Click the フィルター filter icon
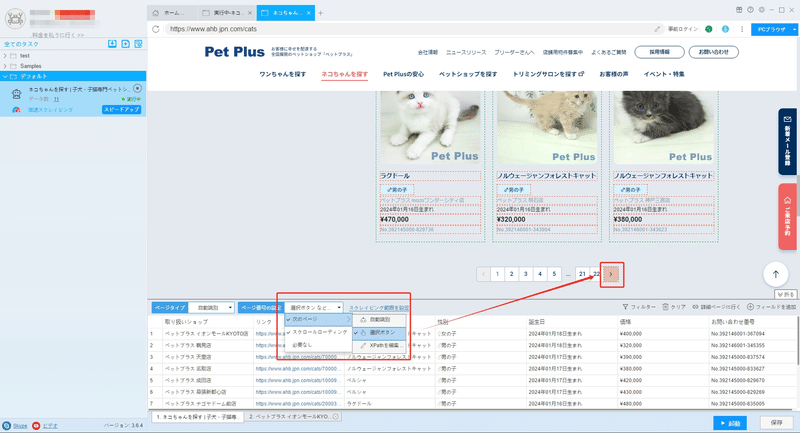Viewport: 800px width, 433px height. click(x=625, y=307)
